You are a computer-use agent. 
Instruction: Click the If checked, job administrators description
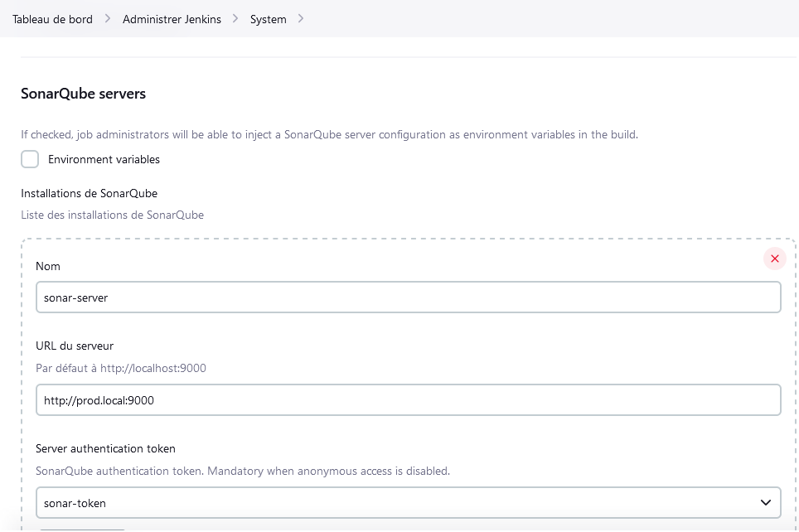click(329, 134)
